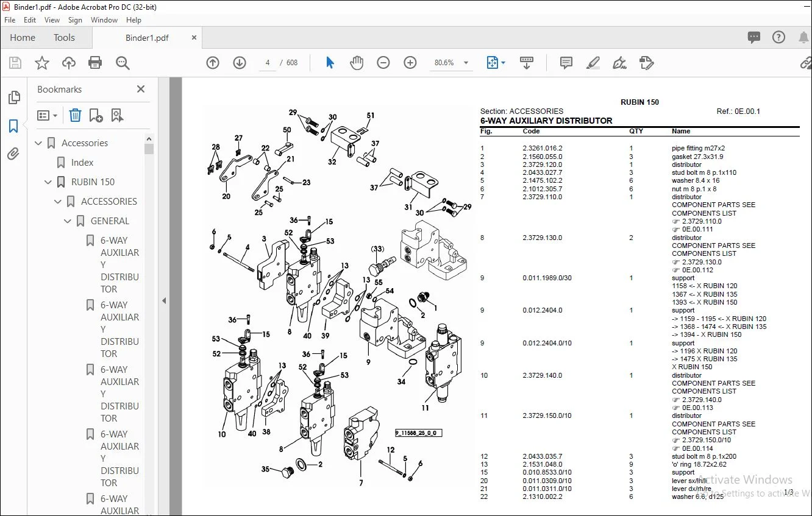Click the GENERAL bookmark label
The height and width of the screenshot is (516, 812).
pos(110,221)
